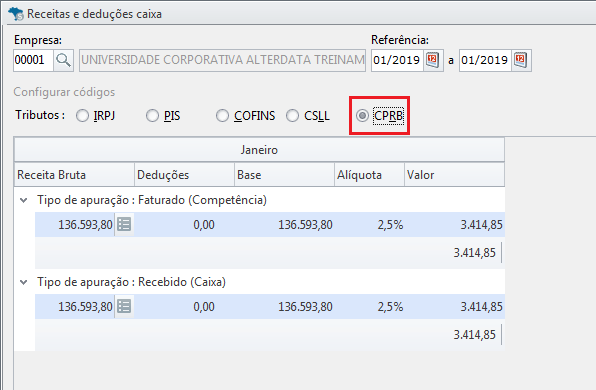Click the application icon in title bar

(x=16, y=14)
